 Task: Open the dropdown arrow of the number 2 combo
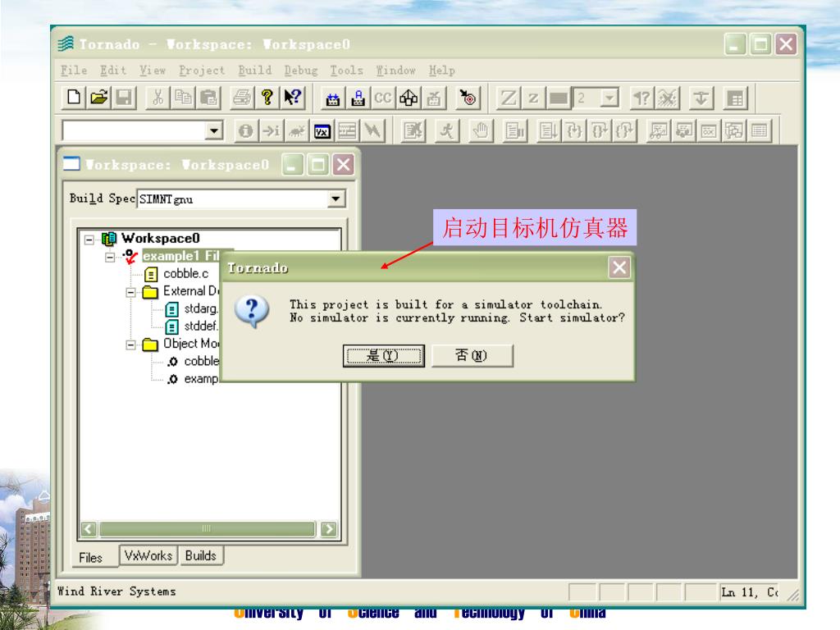point(609,98)
